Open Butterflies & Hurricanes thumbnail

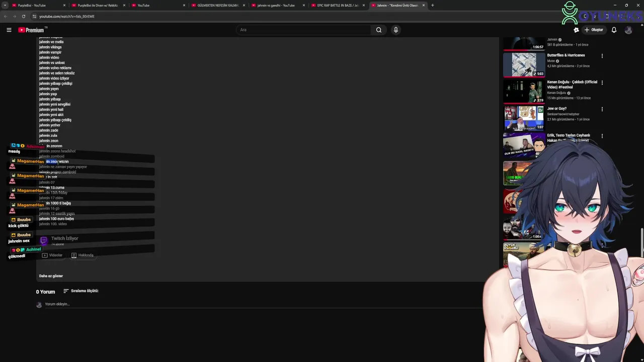tap(524, 64)
